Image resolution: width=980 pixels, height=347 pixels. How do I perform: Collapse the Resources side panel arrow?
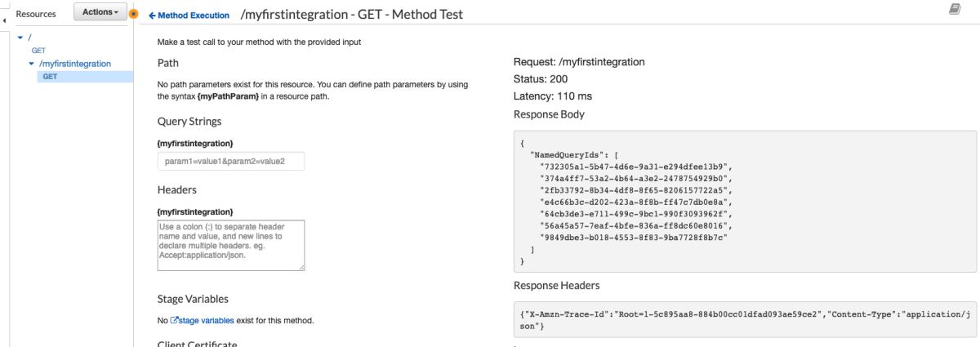click(x=4, y=15)
